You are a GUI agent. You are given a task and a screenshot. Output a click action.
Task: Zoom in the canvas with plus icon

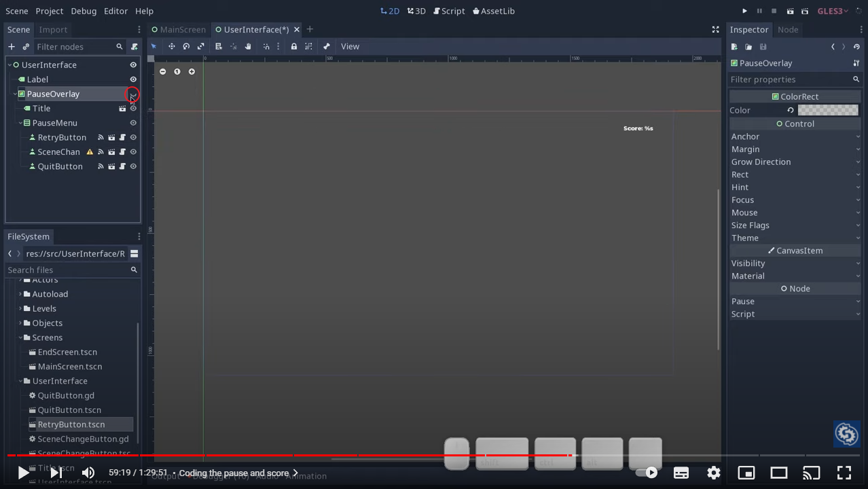[x=192, y=71]
